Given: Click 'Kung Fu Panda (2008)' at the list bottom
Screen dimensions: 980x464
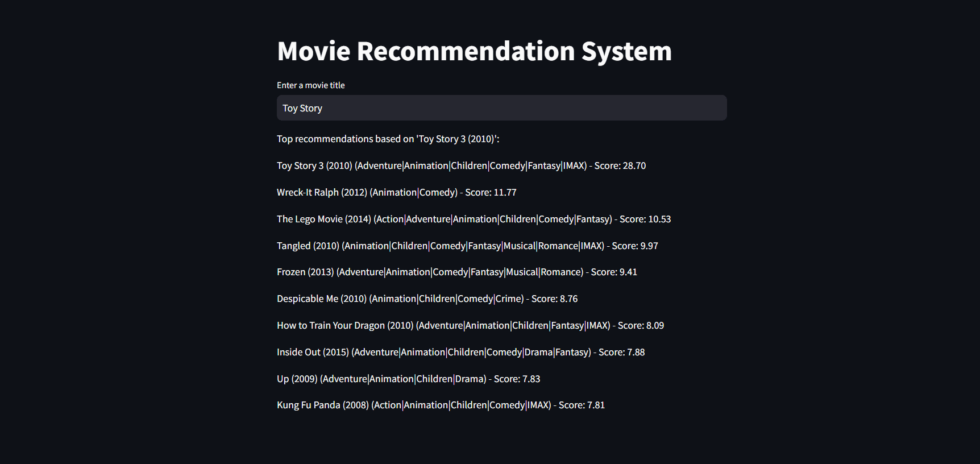Looking at the screenshot, I should click(x=440, y=405).
